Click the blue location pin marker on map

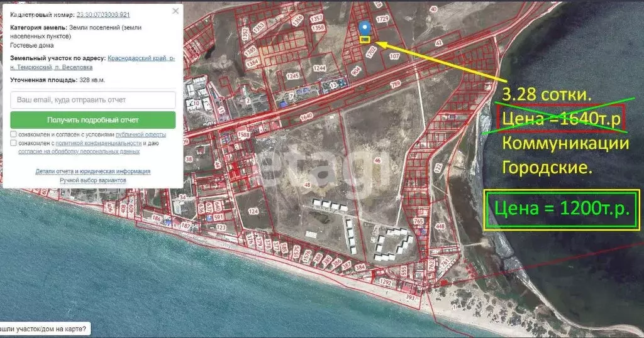pyautogui.click(x=365, y=28)
